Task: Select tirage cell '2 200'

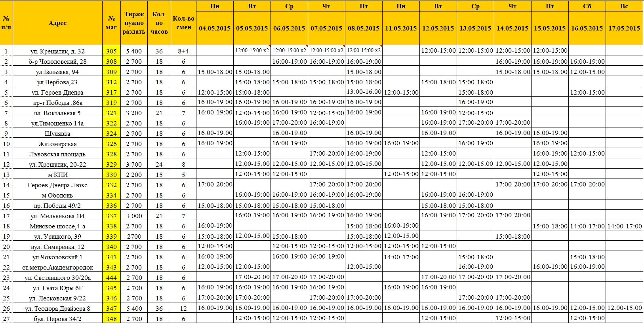Action: click(134, 175)
